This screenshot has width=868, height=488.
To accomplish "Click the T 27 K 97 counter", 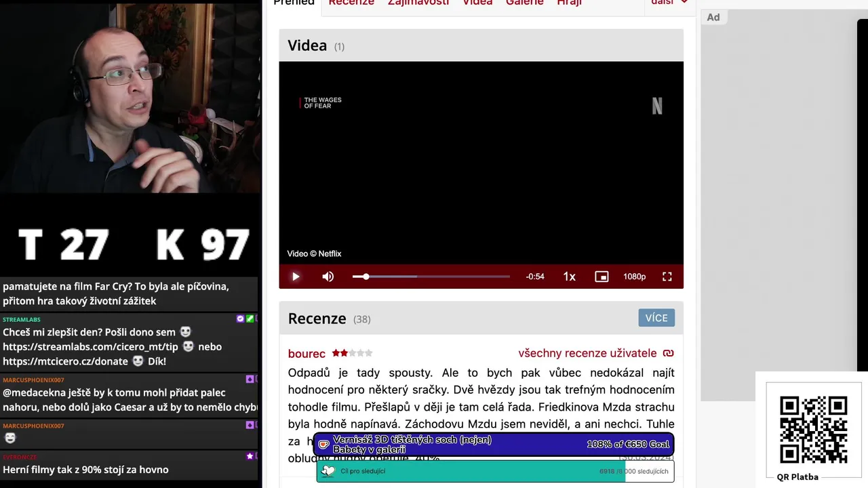I will (x=133, y=244).
